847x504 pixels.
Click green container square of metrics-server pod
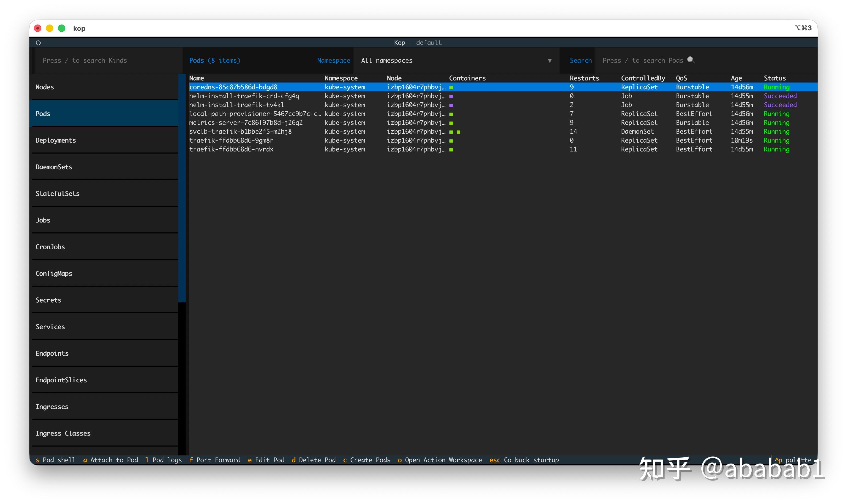(451, 123)
